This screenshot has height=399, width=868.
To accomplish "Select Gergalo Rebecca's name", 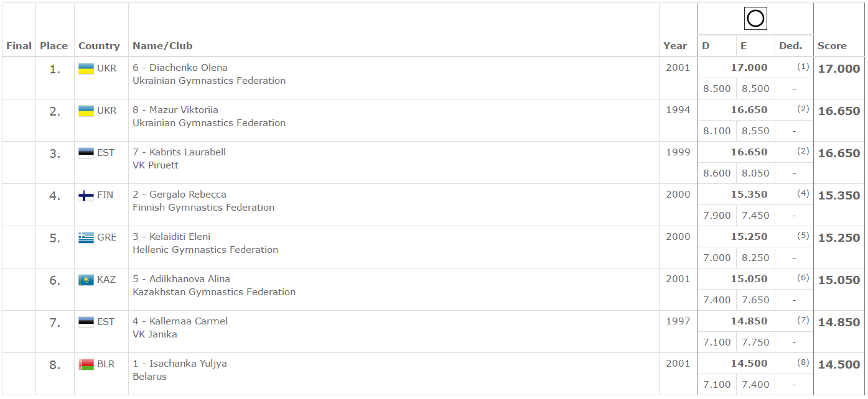I will 187,195.
